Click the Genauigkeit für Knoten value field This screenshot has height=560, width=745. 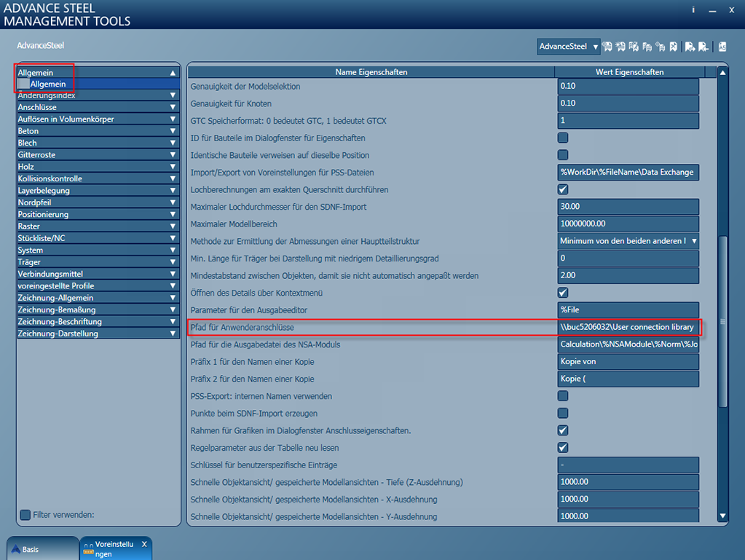pyautogui.click(x=628, y=103)
